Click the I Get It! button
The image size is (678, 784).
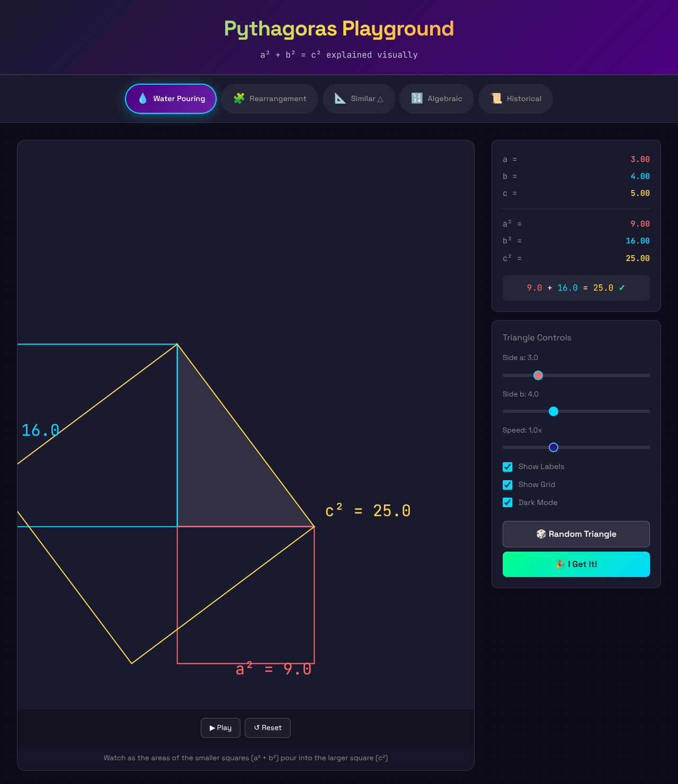pos(576,564)
